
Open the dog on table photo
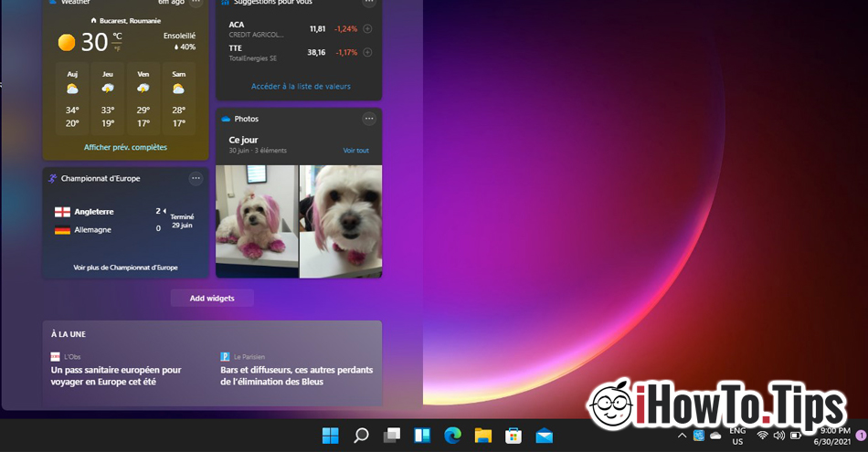257,221
